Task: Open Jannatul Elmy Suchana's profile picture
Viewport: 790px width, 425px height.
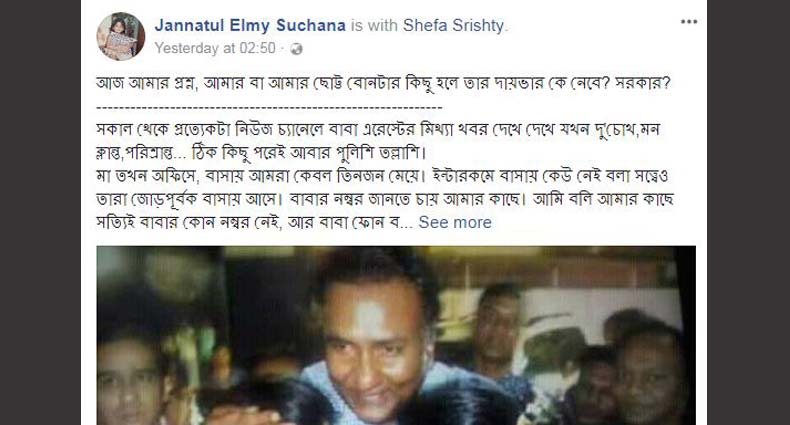Action: [x=121, y=36]
